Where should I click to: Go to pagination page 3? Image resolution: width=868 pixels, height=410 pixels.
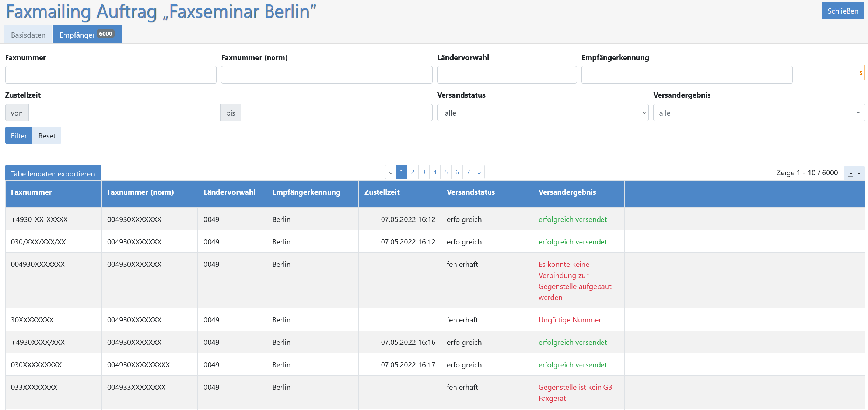pos(424,172)
